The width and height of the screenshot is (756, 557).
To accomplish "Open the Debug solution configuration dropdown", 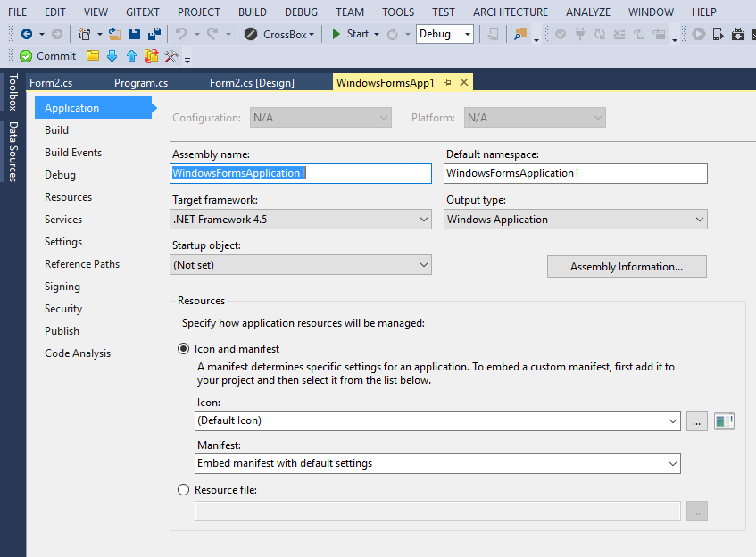I will pos(444,34).
